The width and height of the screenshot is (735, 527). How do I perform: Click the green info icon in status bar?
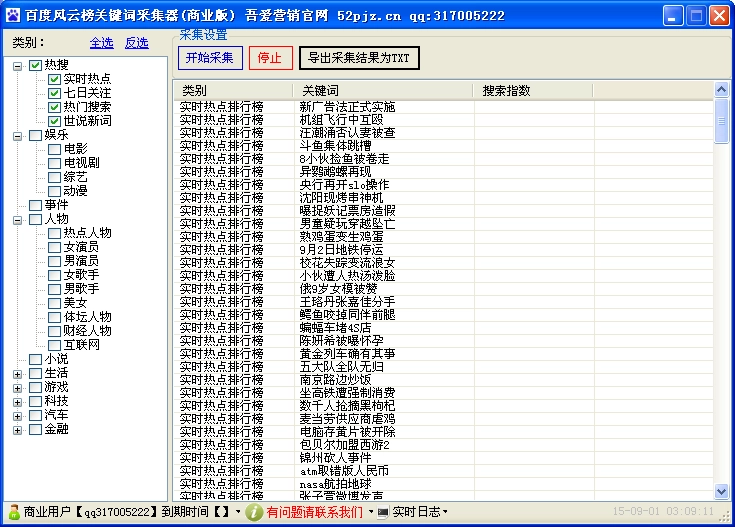click(x=254, y=512)
